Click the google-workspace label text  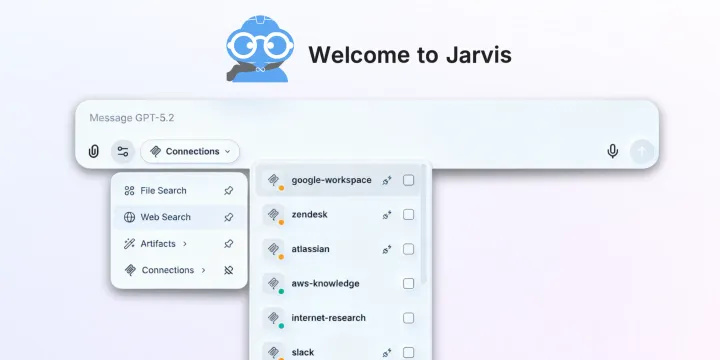[x=332, y=180]
